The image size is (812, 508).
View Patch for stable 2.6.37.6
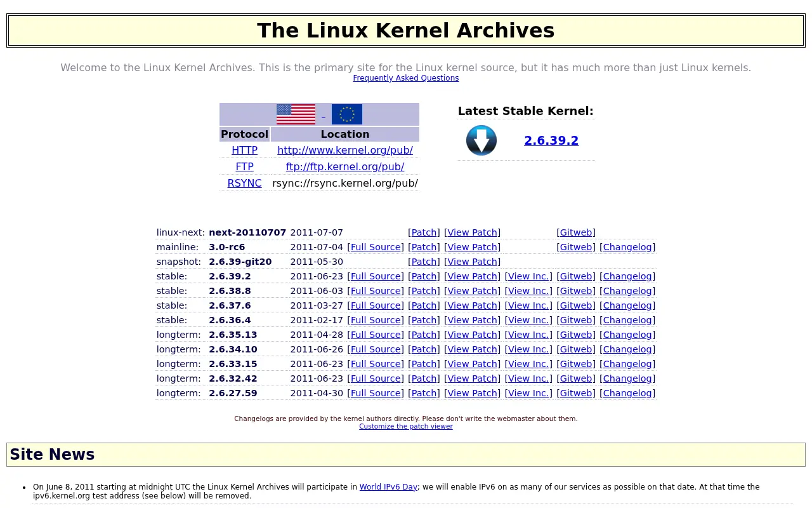click(x=472, y=305)
